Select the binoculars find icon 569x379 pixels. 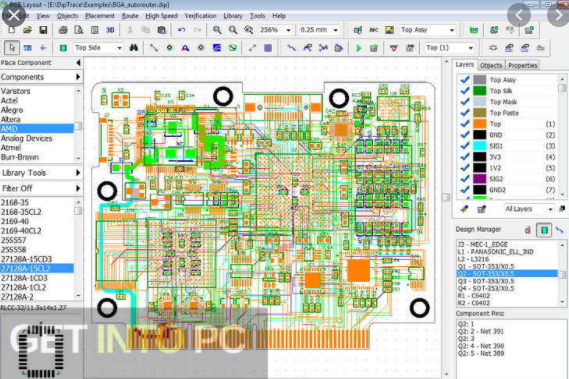[x=134, y=48]
